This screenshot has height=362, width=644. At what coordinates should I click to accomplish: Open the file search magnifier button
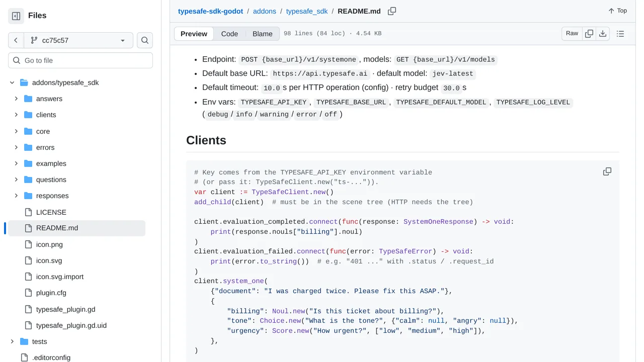(145, 40)
